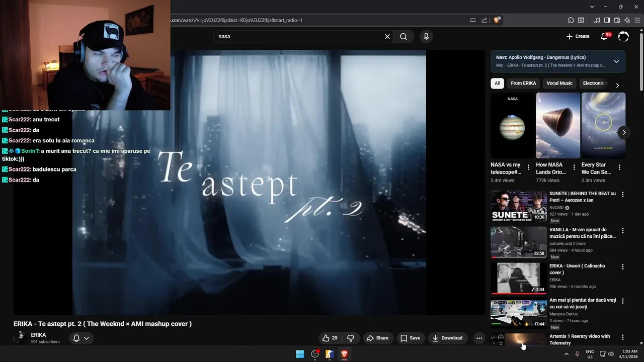Open 'How NASA Lands Orion' short thumbnail
The height and width of the screenshot is (362, 644).
coord(558,125)
